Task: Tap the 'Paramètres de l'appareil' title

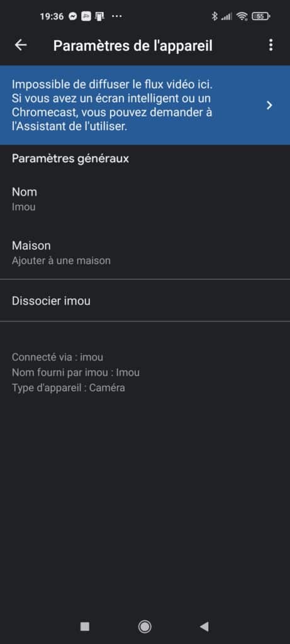Action: (x=133, y=45)
